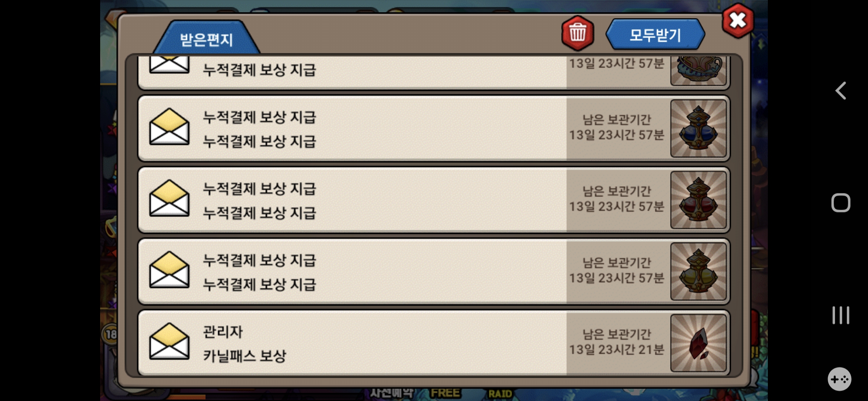Tap the Android home button

point(841,203)
